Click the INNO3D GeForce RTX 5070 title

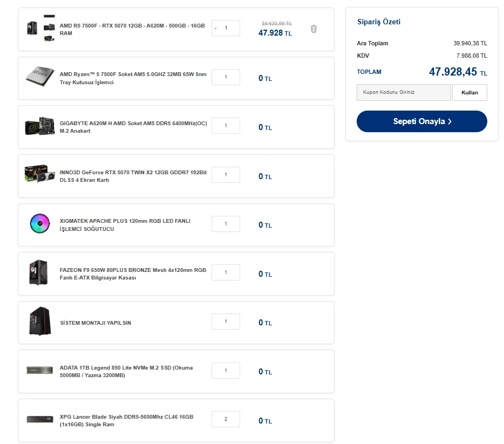click(133, 176)
